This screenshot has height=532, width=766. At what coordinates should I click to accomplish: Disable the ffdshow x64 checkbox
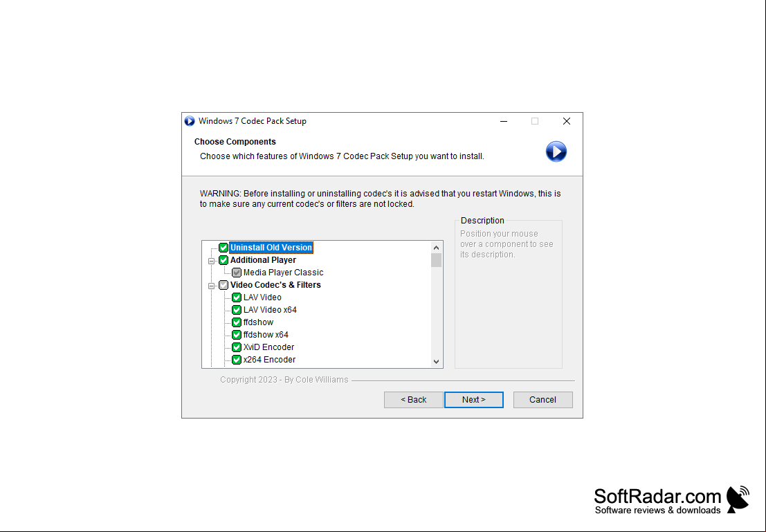click(x=237, y=335)
